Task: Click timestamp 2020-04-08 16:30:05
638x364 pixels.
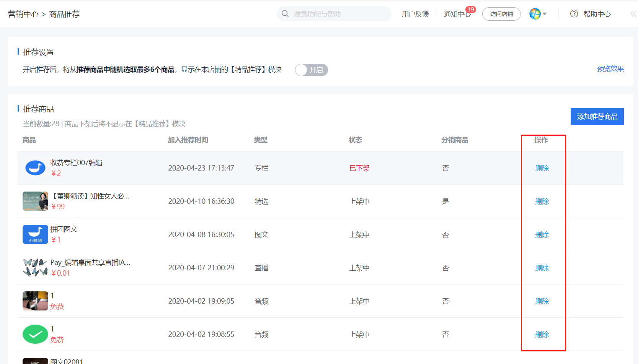Action: pyautogui.click(x=201, y=235)
